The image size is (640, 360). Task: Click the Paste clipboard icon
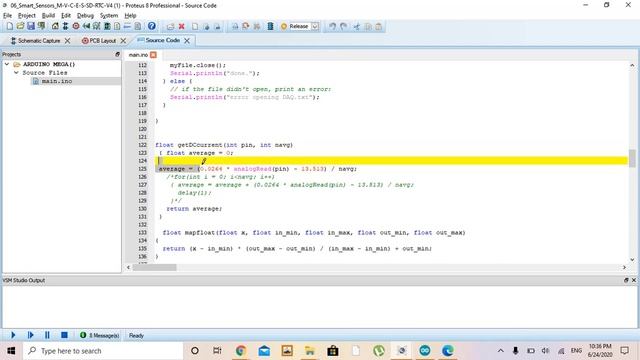pyautogui.click(x=379, y=27)
